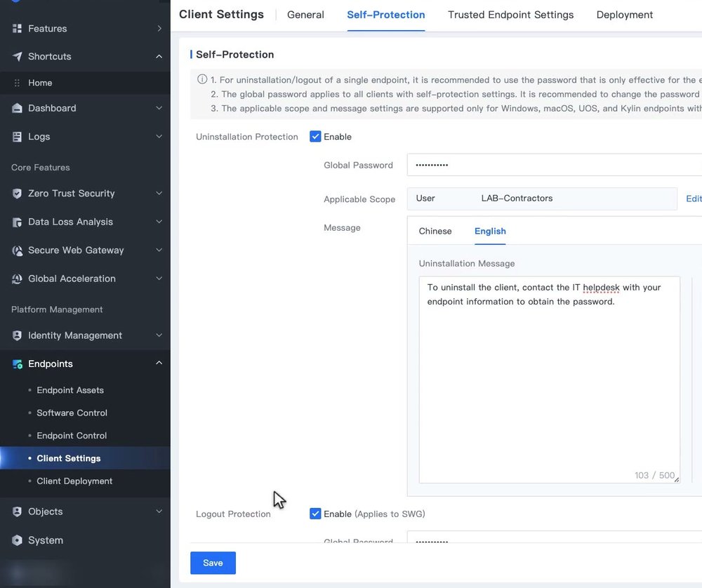Image resolution: width=702 pixels, height=588 pixels.
Task: Click the Global Acceleration icon
Action: pyautogui.click(x=17, y=279)
